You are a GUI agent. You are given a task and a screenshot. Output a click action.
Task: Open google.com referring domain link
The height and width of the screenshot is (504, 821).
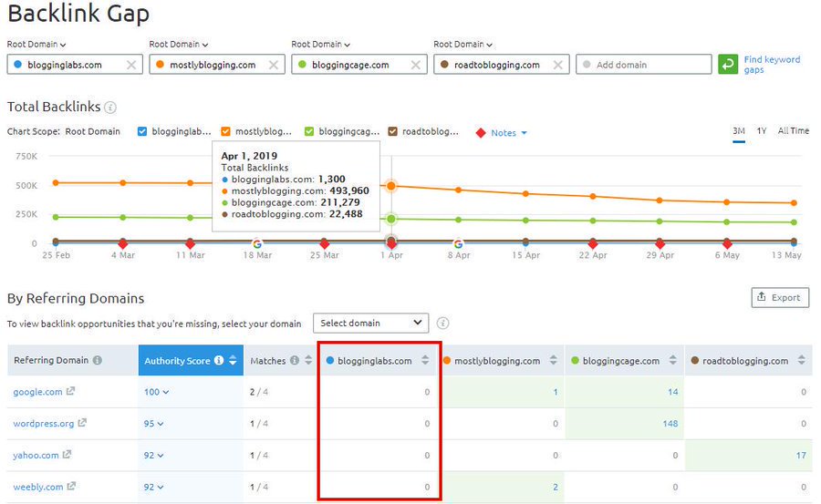(37, 392)
